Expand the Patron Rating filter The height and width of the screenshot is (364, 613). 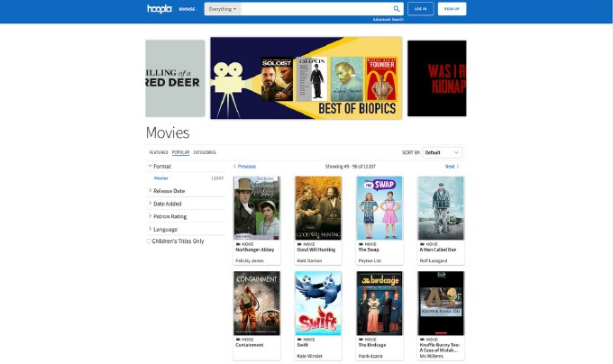[169, 216]
